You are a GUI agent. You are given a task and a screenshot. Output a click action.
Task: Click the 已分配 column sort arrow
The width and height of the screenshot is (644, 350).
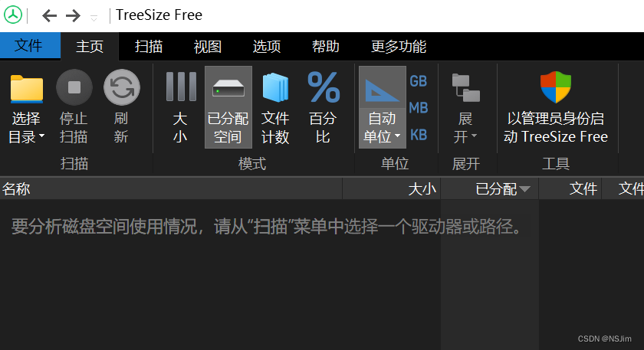[x=524, y=189]
